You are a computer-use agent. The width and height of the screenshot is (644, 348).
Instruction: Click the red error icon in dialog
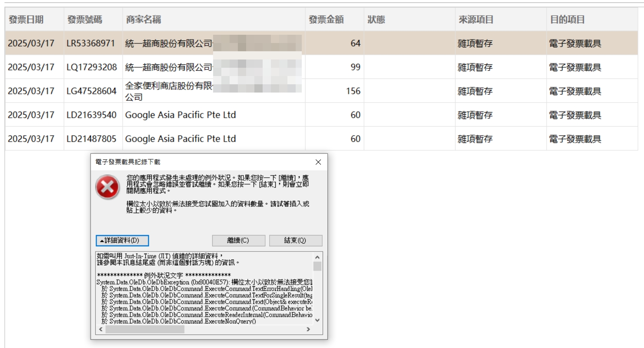(107, 187)
